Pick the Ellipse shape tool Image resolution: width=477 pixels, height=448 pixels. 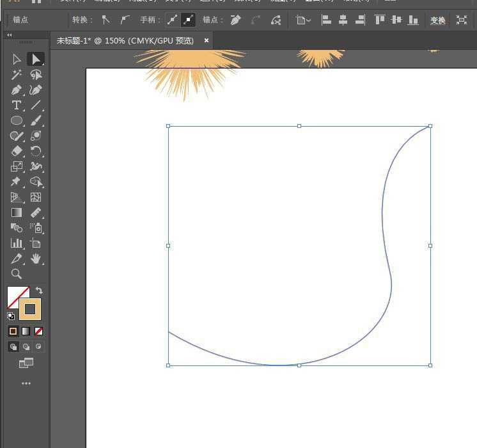tap(17, 121)
